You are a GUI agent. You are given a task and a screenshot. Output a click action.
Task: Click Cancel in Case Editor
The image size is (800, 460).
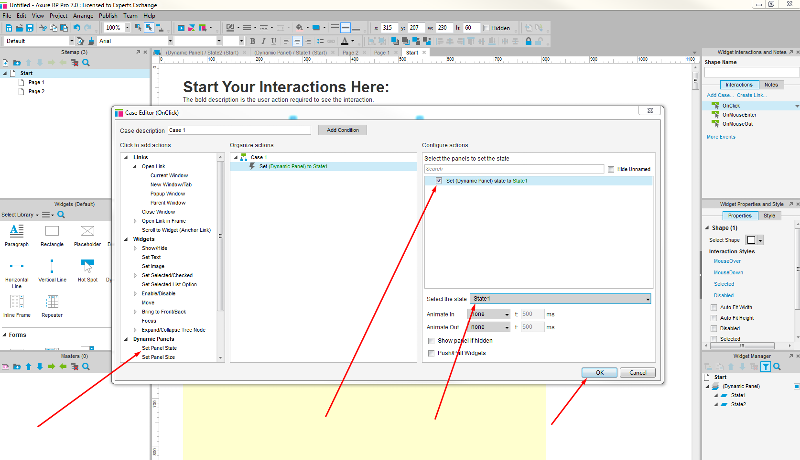pos(638,372)
